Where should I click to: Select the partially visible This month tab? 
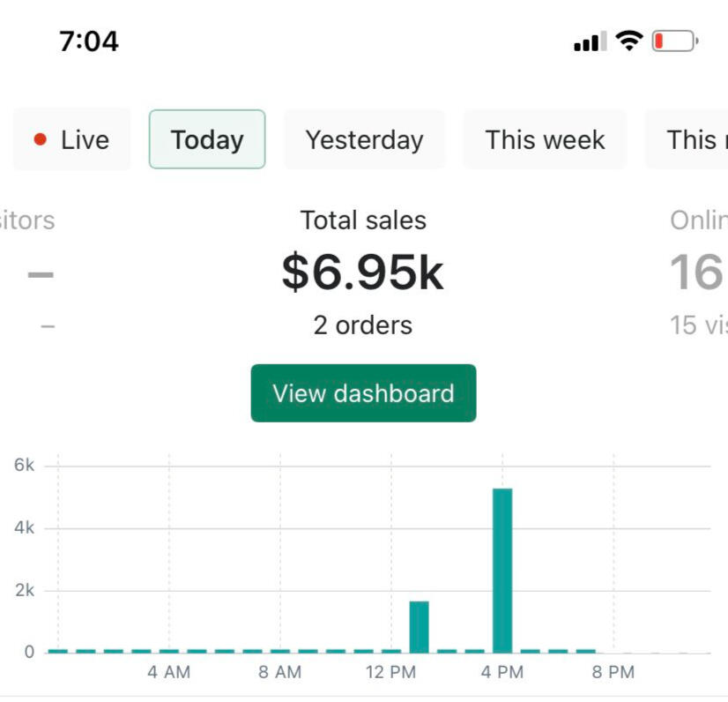(690, 139)
